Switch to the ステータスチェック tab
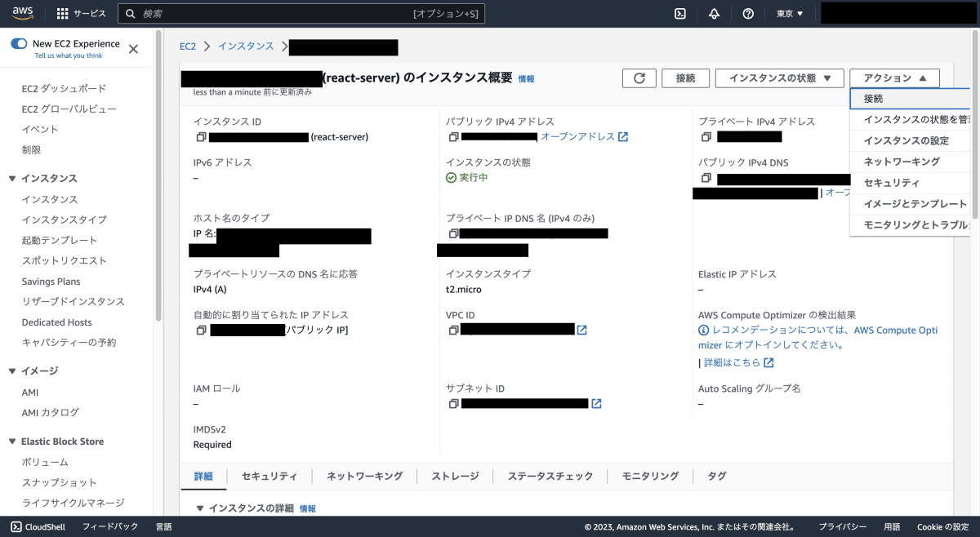 pyautogui.click(x=550, y=477)
